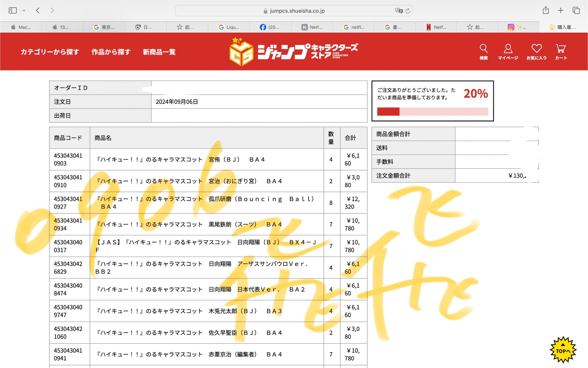Open the sidebar options dropdown chevron
Image resolution: width=588 pixels, height=368 pixels.
[x=24, y=10]
